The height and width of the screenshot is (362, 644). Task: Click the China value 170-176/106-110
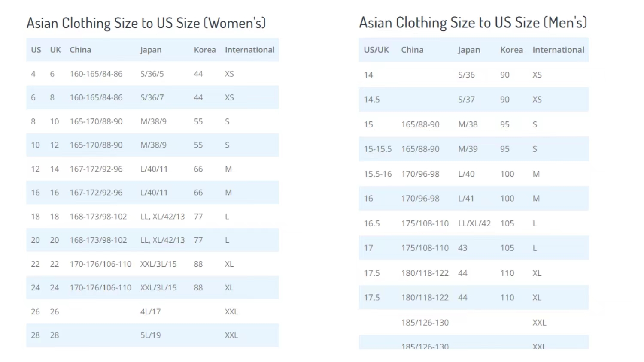[100, 264]
